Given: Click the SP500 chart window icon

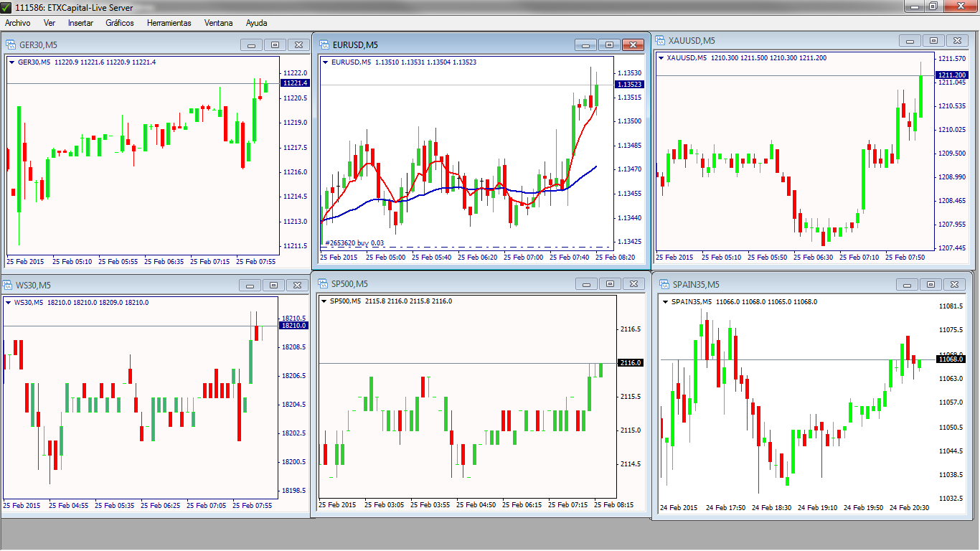Looking at the screenshot, I should point(323,283).
